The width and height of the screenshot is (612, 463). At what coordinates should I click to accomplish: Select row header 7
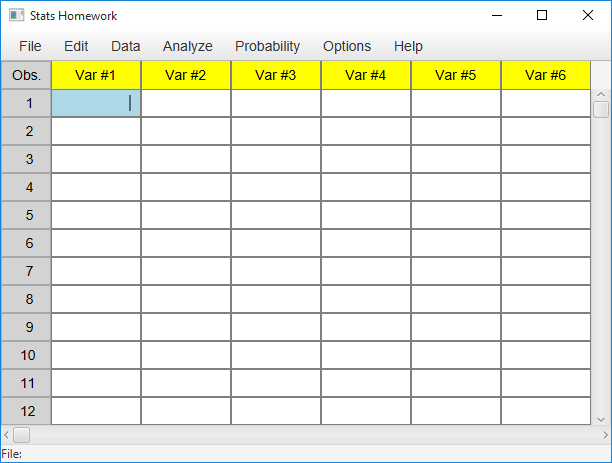[x=26, y=271]
